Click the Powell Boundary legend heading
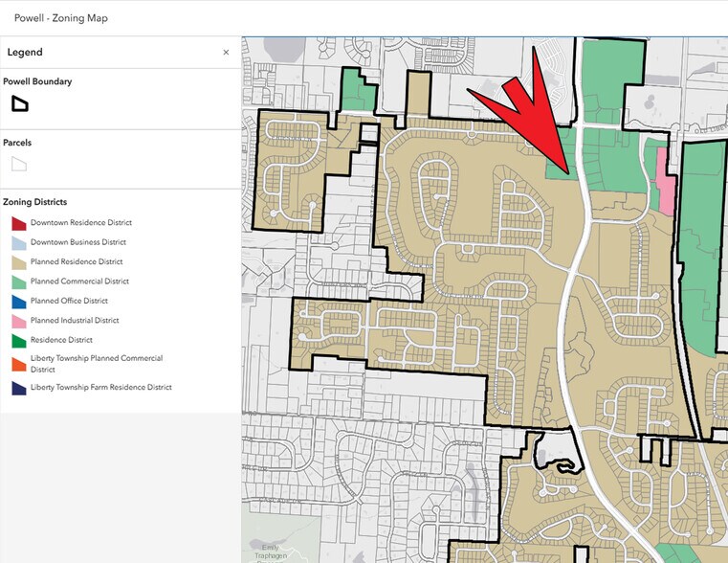 click(x=37, y=81)
